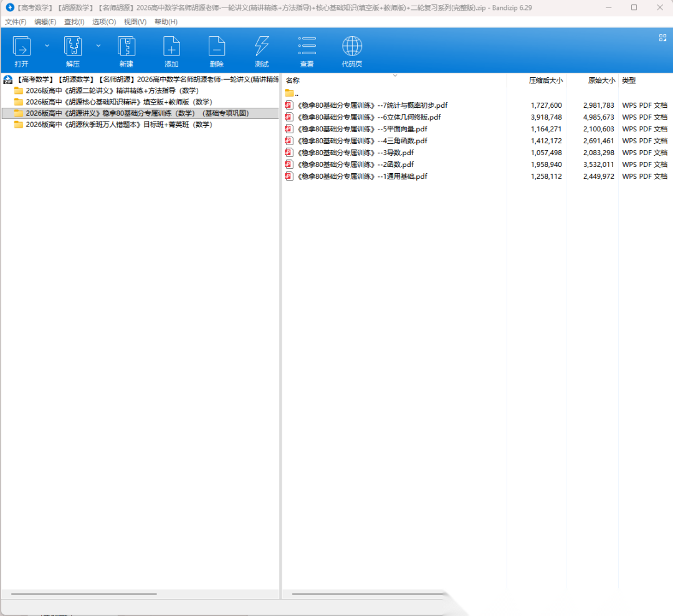Screen dimensions: 673x616
Task: Click the 添加 (Add) toolbar icon
Action: coord(171,47)
